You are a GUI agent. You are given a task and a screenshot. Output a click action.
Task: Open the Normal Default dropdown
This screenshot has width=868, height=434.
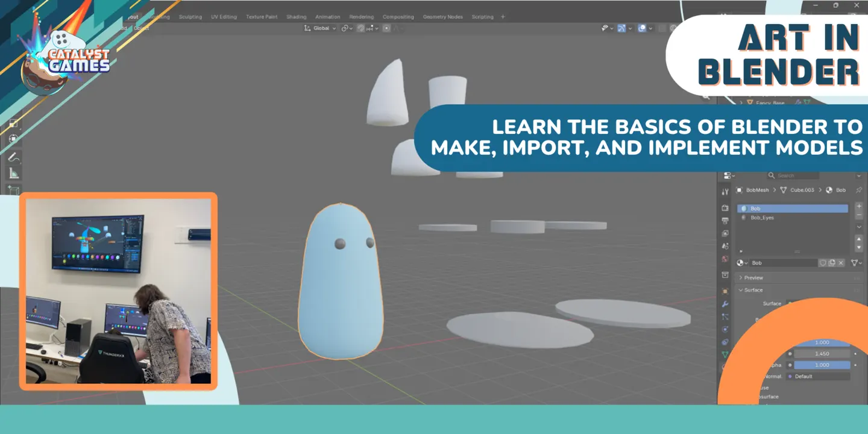818,376
